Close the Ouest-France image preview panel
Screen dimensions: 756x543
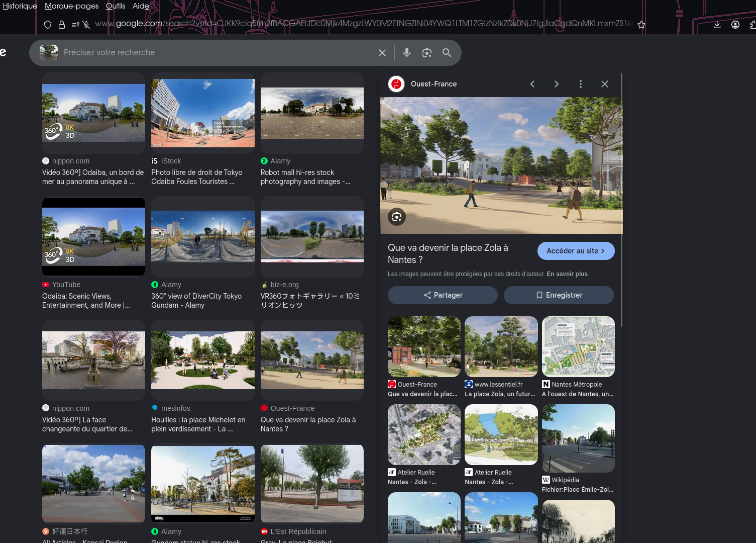[605, 84]
